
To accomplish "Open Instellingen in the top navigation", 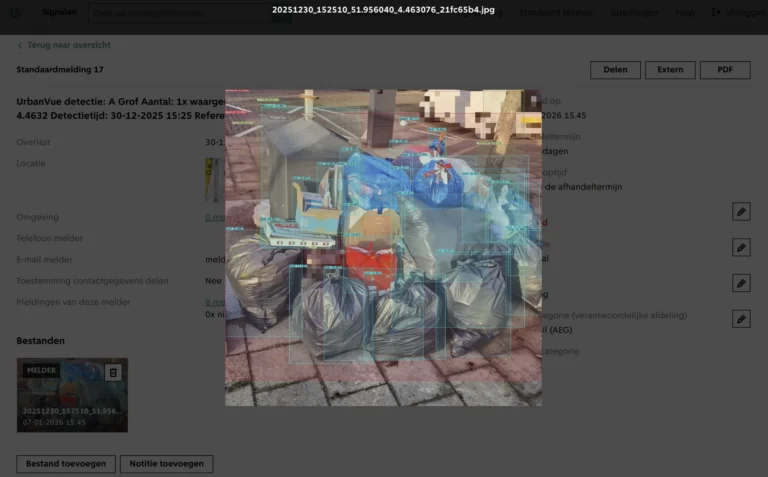I will (634, 12).
